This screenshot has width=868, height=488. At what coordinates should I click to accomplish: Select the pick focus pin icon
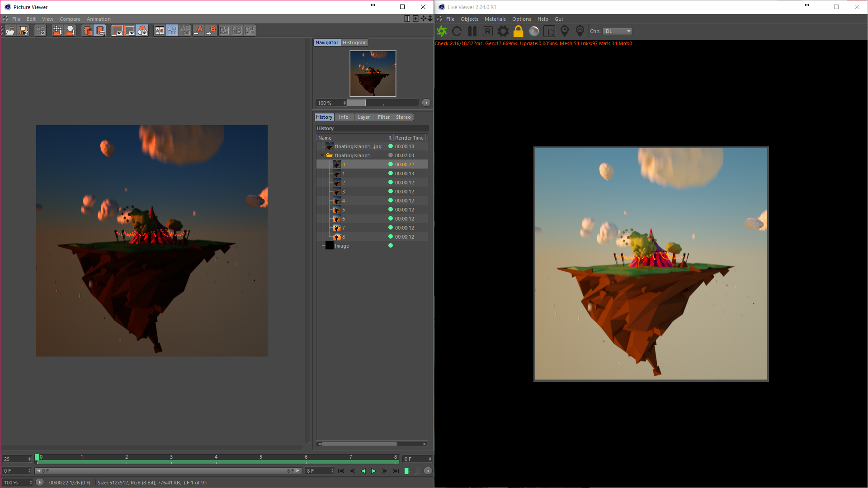(565, 31)
